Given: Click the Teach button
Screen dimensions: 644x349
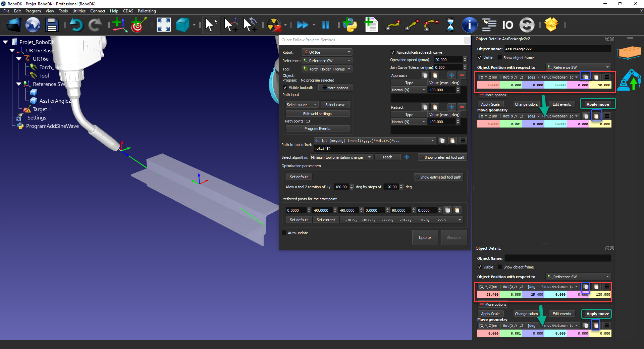Looking at the screenshot, I should point(387,157).
